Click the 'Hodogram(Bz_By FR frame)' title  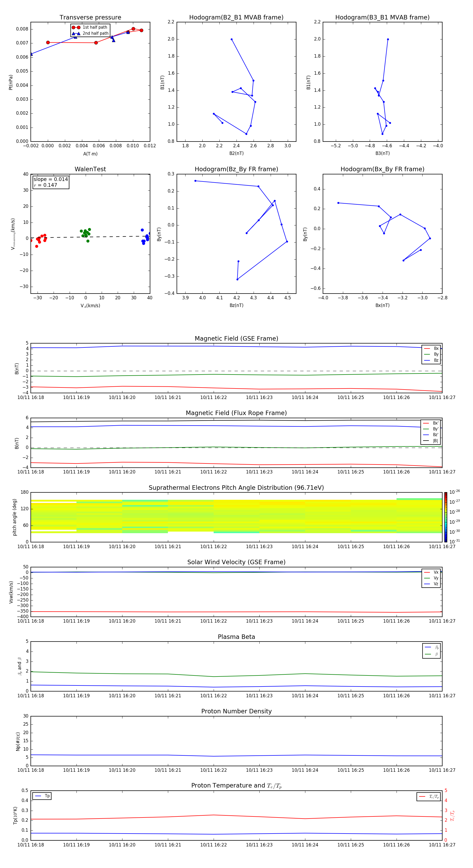(236, 169)
